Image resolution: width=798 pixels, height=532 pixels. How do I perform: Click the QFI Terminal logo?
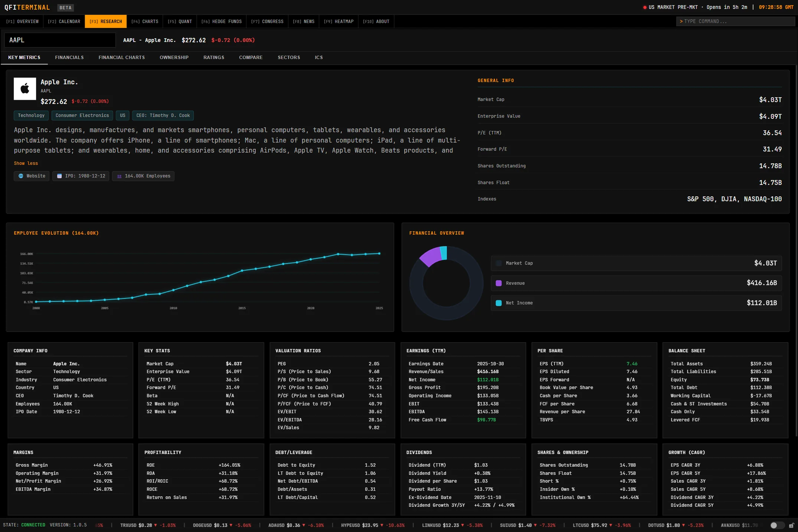[x=27, y=7]
